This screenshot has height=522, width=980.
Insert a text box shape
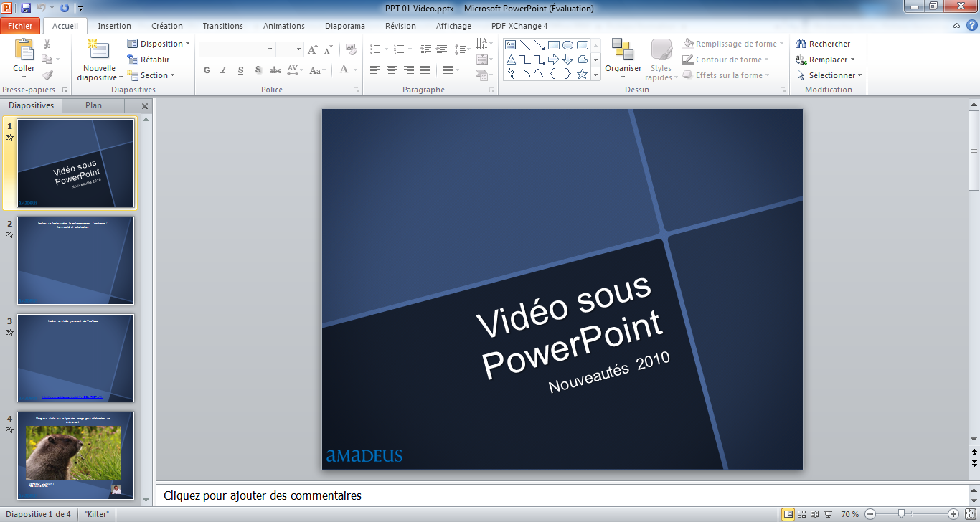[x=511, y=44]
